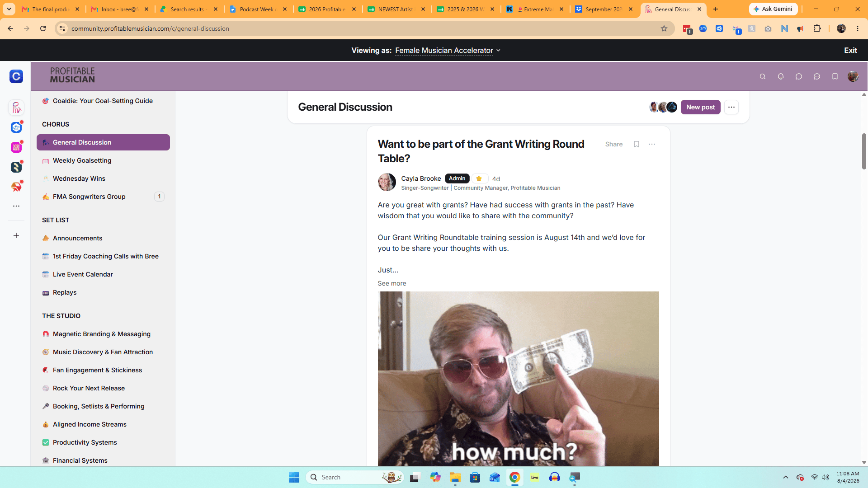This screenshot has width=868, height=488.
Task: Open Goaldie: Your Goal-Setting Guide
Action: pos(103,101)
